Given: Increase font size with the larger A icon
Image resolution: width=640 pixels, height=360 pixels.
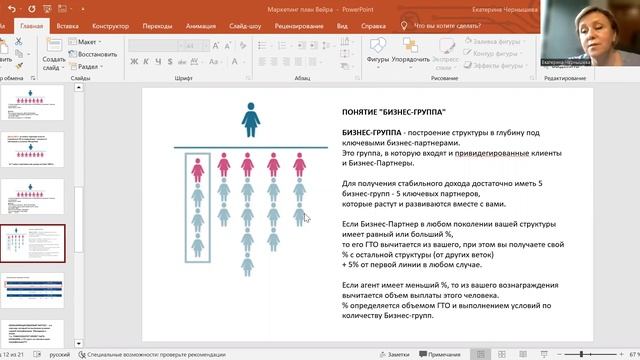Looking at the screenshot, I should click(216, 46).
